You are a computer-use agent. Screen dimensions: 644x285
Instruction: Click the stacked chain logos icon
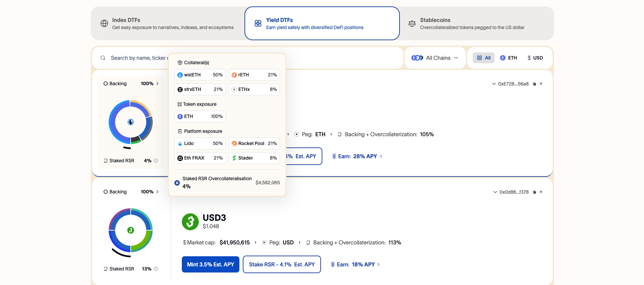(x=417, y=58)
